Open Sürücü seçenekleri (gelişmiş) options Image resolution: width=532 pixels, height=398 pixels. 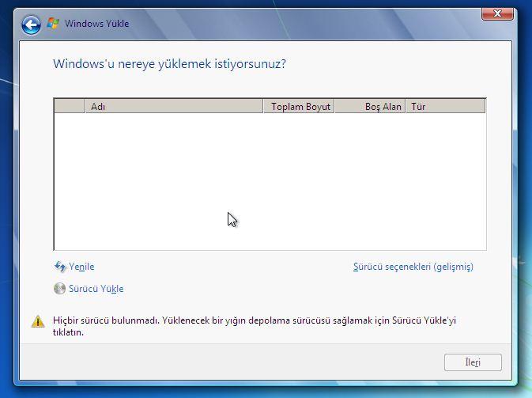(413, 267)
